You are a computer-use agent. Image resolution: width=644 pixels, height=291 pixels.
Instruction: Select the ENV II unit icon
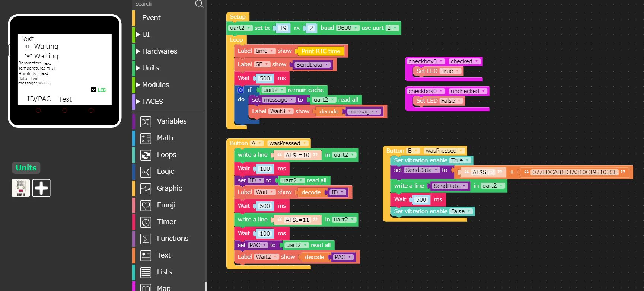(21, 188)
